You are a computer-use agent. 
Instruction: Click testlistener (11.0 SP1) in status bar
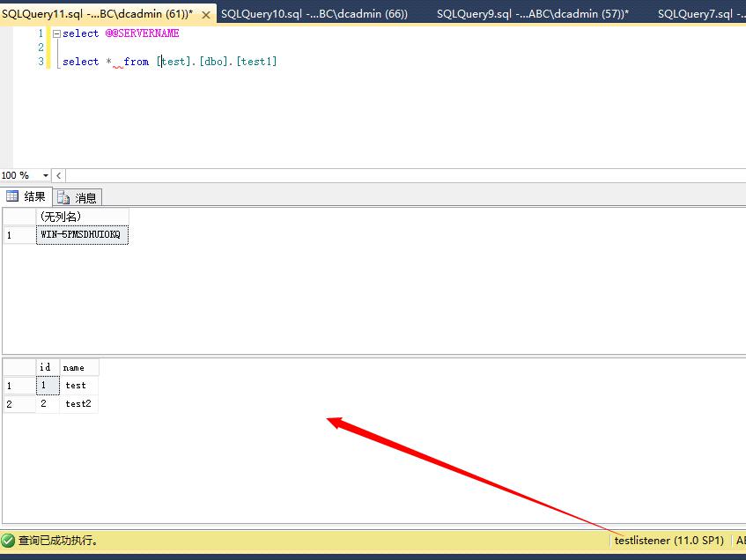[x=668, y=541]
